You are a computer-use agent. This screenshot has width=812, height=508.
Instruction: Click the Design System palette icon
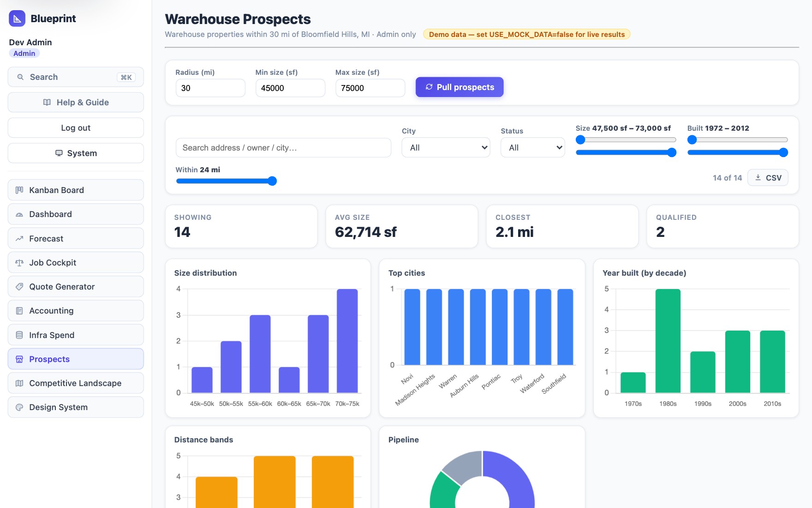tap(19, 407)
